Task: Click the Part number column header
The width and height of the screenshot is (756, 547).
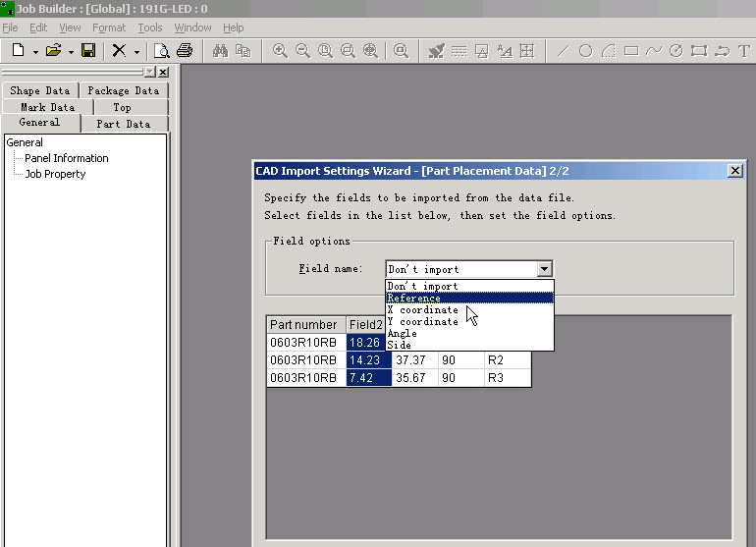Action: [x=306, y=325]
